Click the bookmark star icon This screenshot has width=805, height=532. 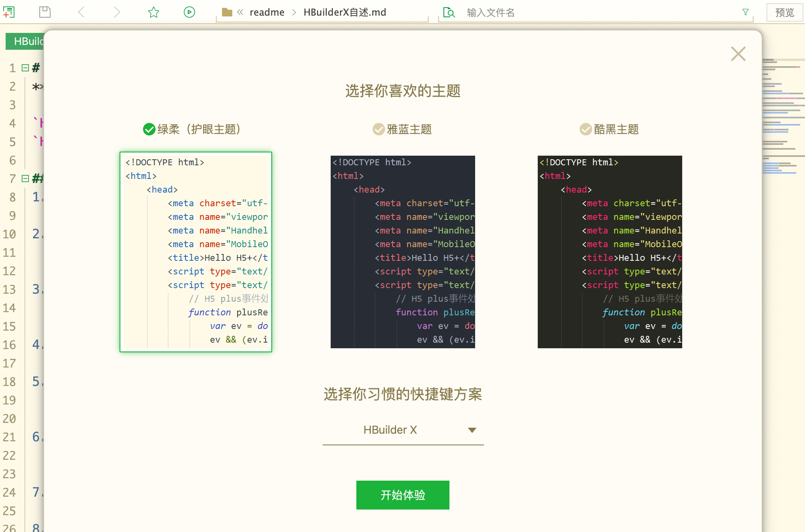coord(153,12)
